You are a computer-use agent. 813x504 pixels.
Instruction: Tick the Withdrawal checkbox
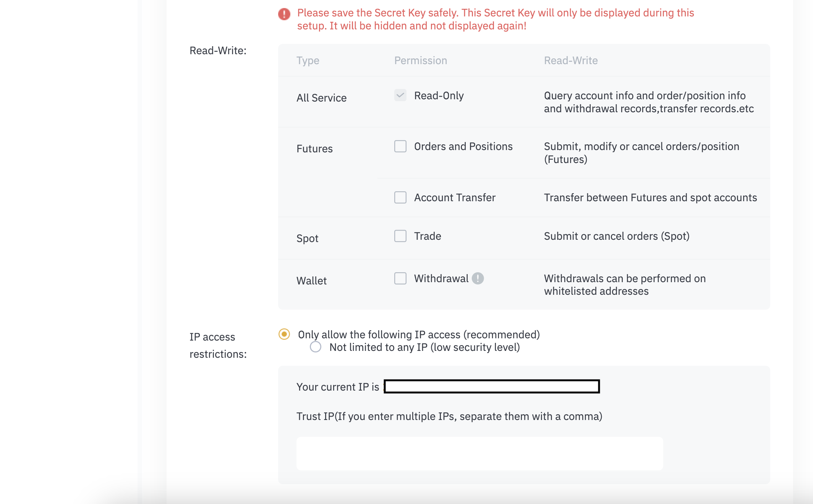(400, 278)
